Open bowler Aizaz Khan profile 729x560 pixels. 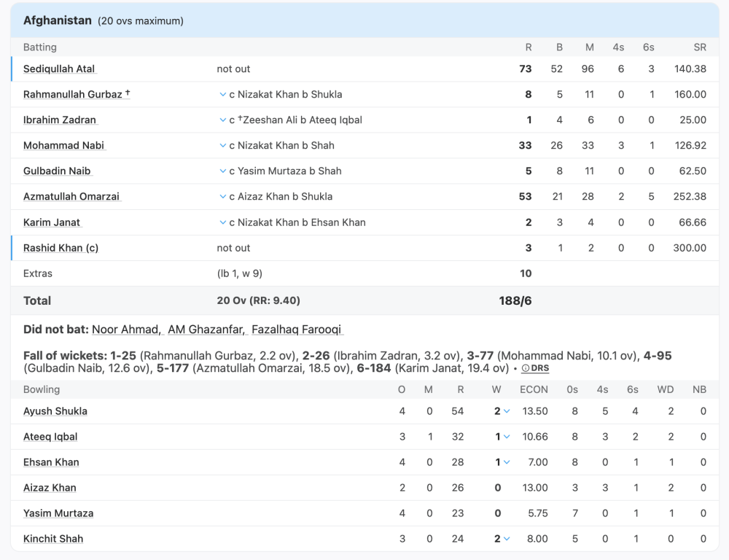(50, 488)
